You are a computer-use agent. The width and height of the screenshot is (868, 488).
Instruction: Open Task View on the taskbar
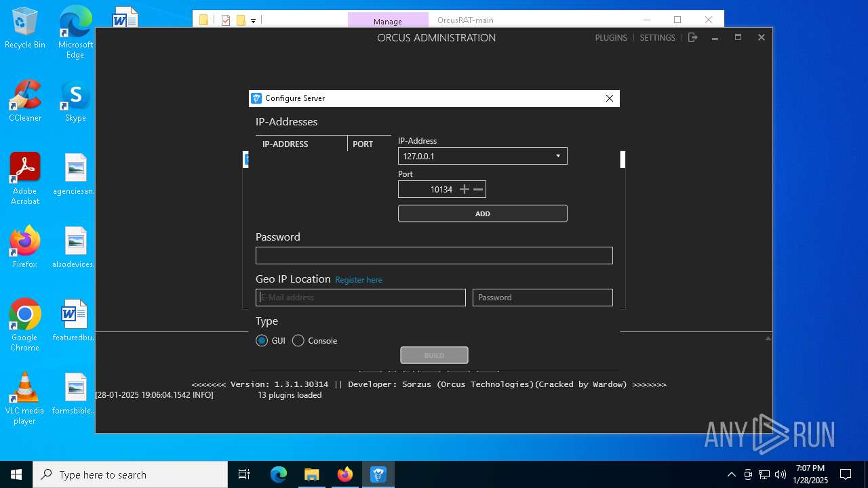244,474
